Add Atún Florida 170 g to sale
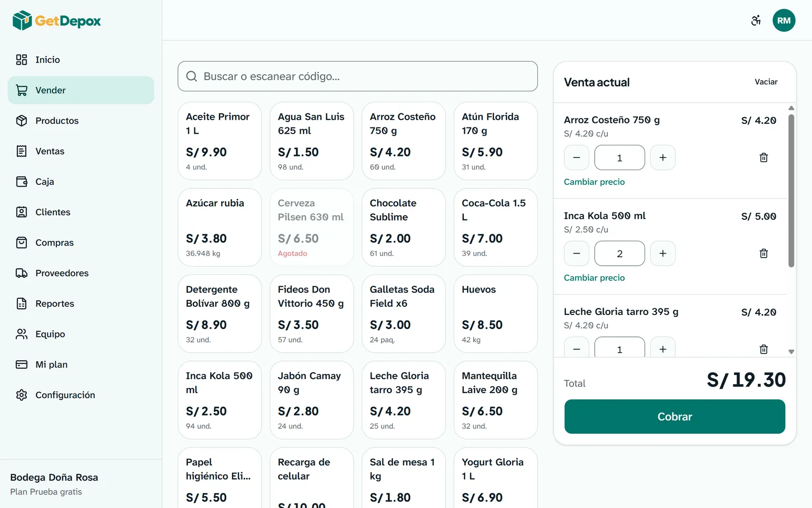812x508 pixels. pos(495,141)
